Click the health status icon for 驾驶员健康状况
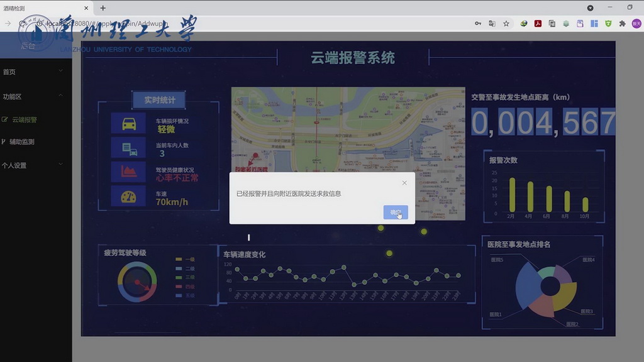 [x=129, y=170]
